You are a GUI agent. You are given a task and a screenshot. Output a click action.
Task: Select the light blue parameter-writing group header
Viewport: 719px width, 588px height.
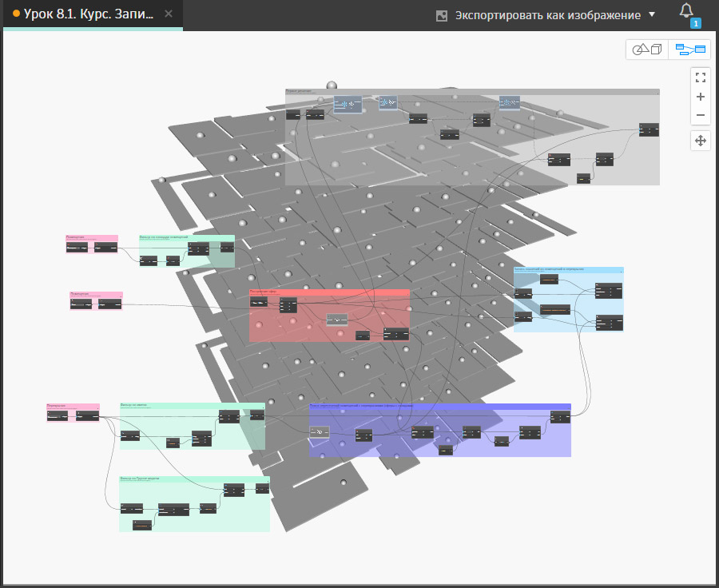coord(568,269)
